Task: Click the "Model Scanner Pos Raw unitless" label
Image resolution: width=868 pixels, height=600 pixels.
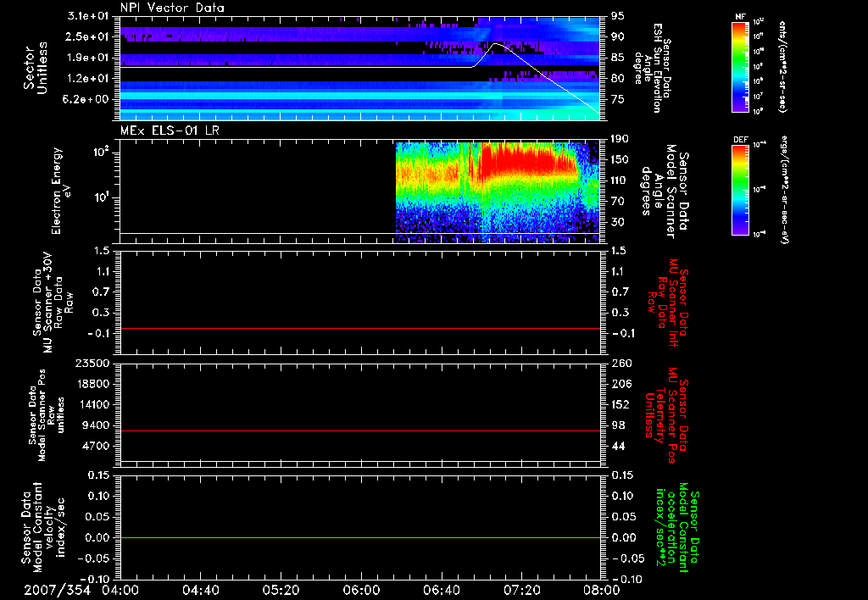Action: click(47, 415)
